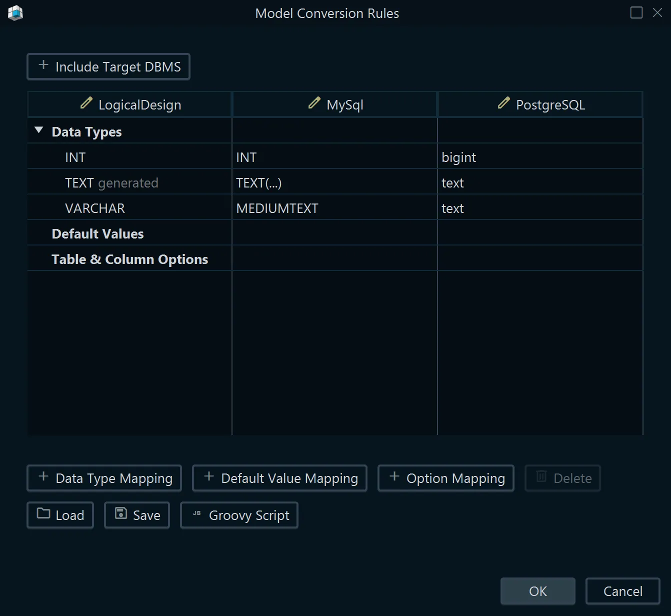Open the Groovy Script editor
This screenshot has height=616, width=671.
pos(239,515)
